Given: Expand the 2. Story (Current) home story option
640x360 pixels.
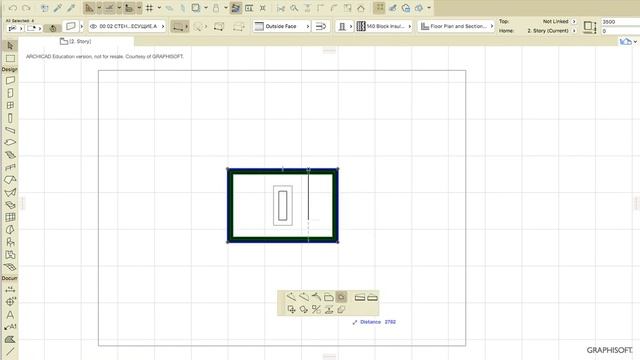Looking at the screenshot, I should click(574, 31).
